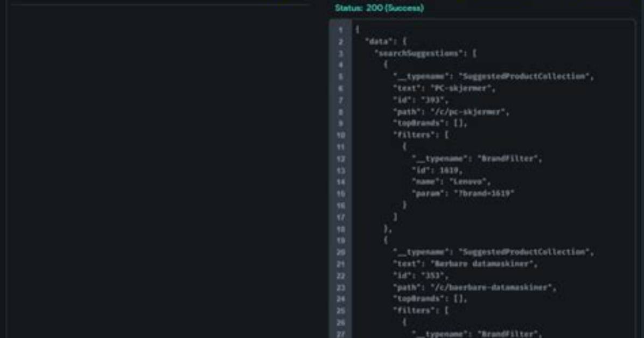
Task: Click gutter line number 4
Action: tap(340, 65)
